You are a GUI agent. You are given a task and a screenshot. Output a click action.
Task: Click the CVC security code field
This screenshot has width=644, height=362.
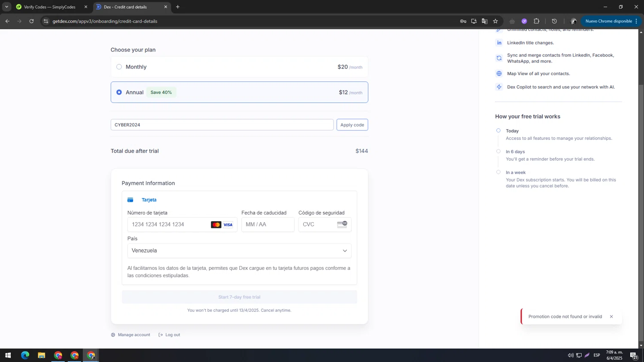click(325, 224)
